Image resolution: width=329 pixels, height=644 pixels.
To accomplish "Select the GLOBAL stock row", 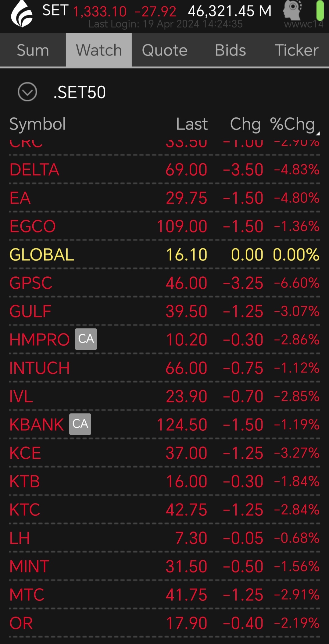I will 165,254.
